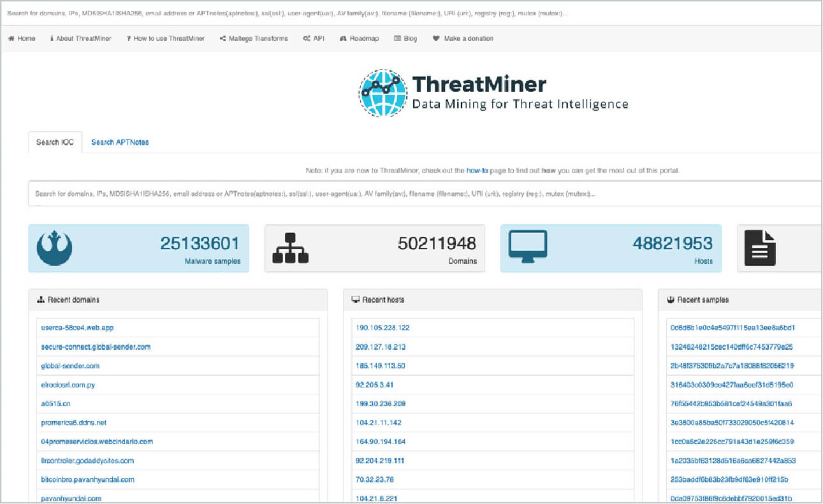Open the how-to link in the note
The image size is (823, 504).
[x=477, y=171]
